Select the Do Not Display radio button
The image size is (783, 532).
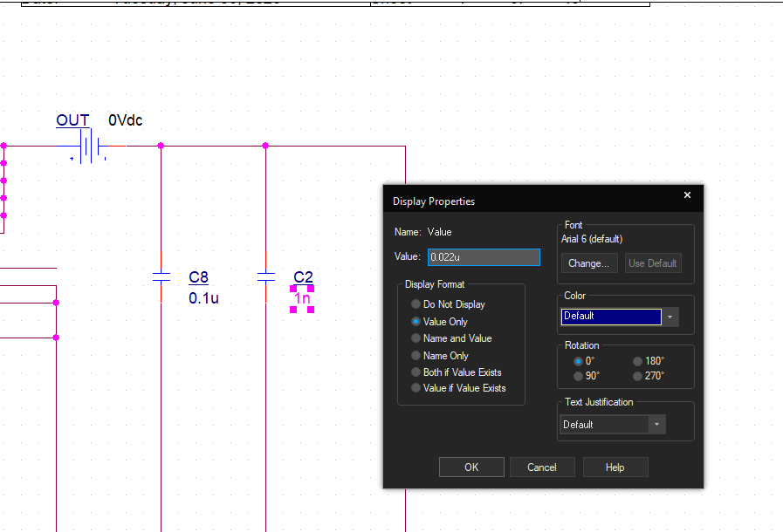[x=416, y=304]
